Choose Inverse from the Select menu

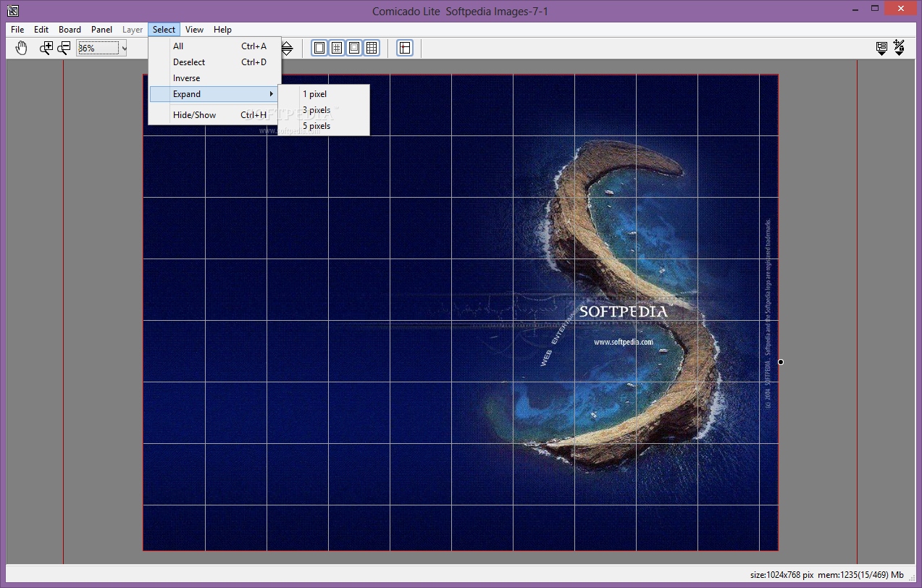[x=214, y=78]
